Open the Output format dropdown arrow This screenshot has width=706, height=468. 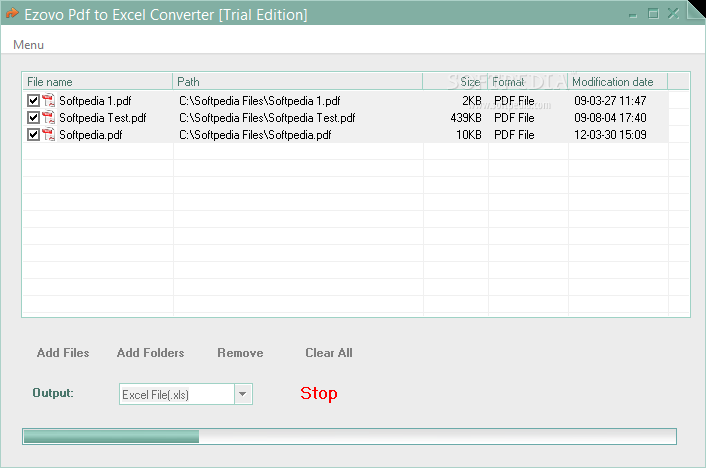tap(243, 394)
